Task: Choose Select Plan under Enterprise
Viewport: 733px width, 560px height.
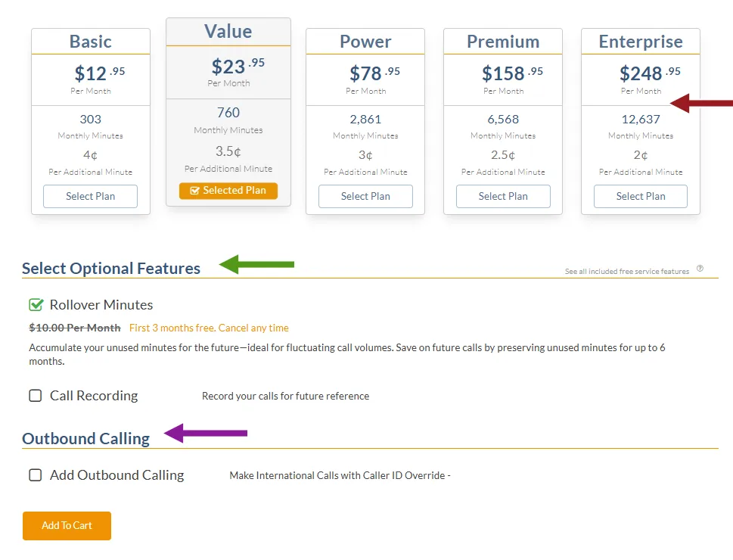Action: pyautogui.click(x=641, y=197)
